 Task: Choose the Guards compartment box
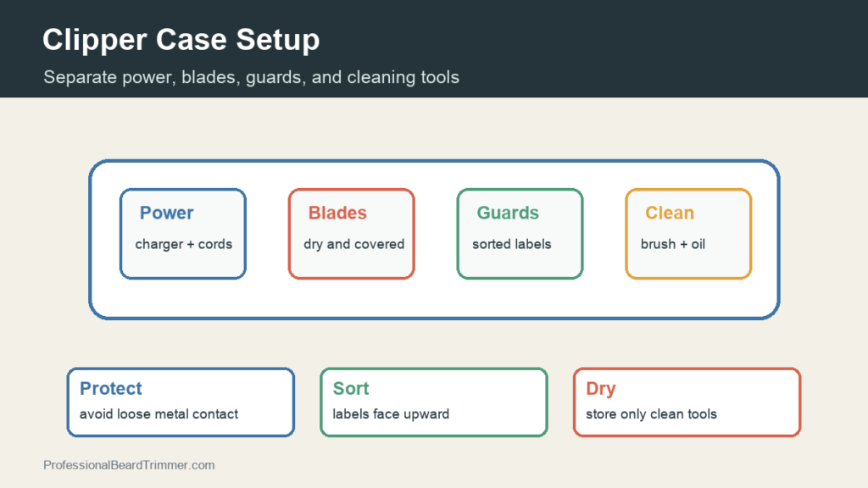tap(520, 234)
